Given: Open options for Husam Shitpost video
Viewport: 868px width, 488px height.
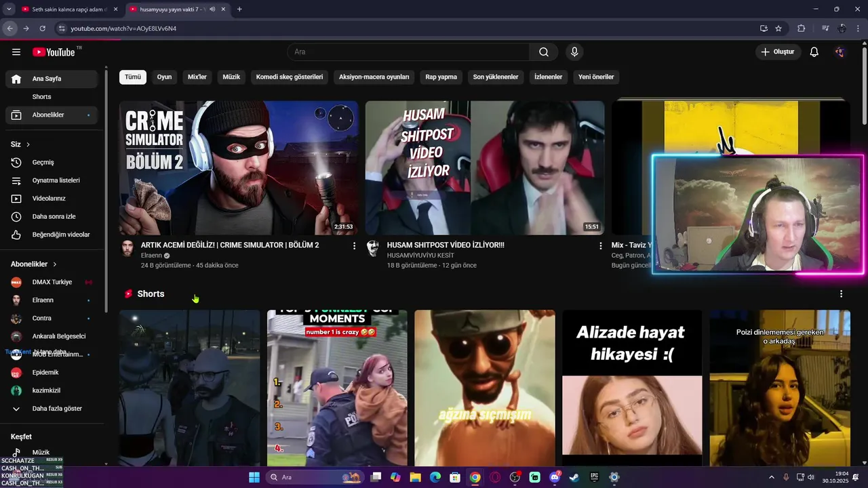Looking at the screenshot, I should pyautogui.click(x=600, y=246).
